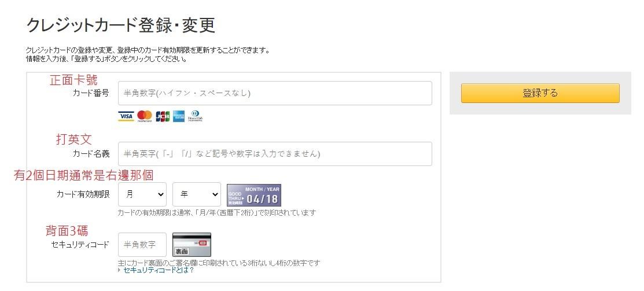Select the セキュリティコード input box

click(142, 245)
